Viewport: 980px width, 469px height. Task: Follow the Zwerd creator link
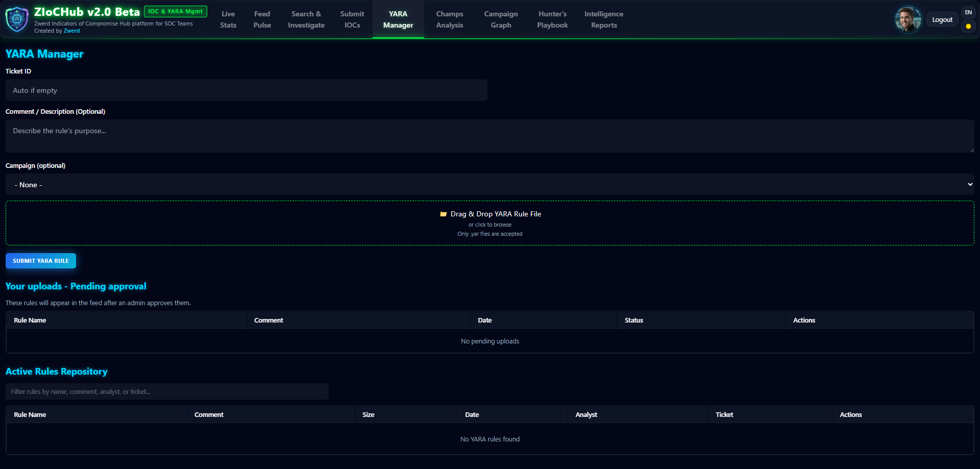[71, 31]
